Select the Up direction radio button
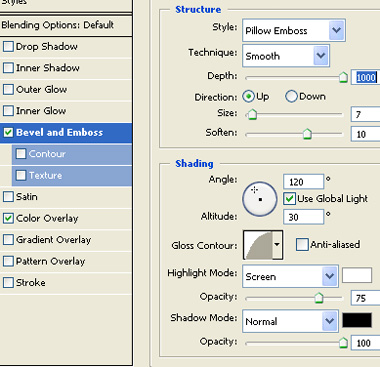 click(x=248, y=97)
